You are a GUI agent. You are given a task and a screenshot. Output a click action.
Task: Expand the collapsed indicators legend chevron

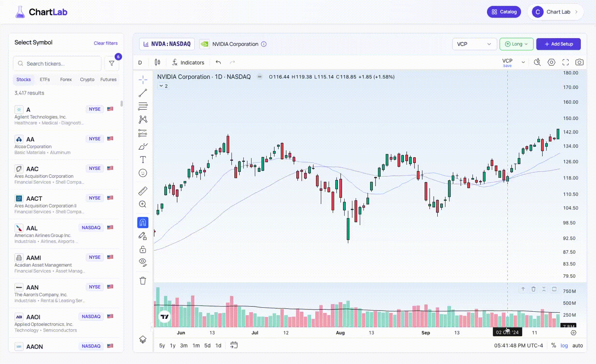[x=161, y=86]
